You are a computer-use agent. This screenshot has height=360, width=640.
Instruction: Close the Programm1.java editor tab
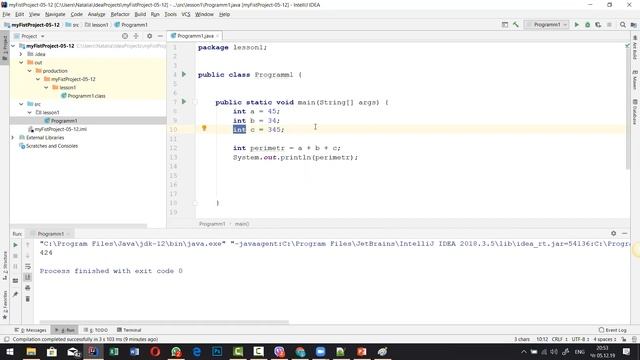[x=218, y=36]
